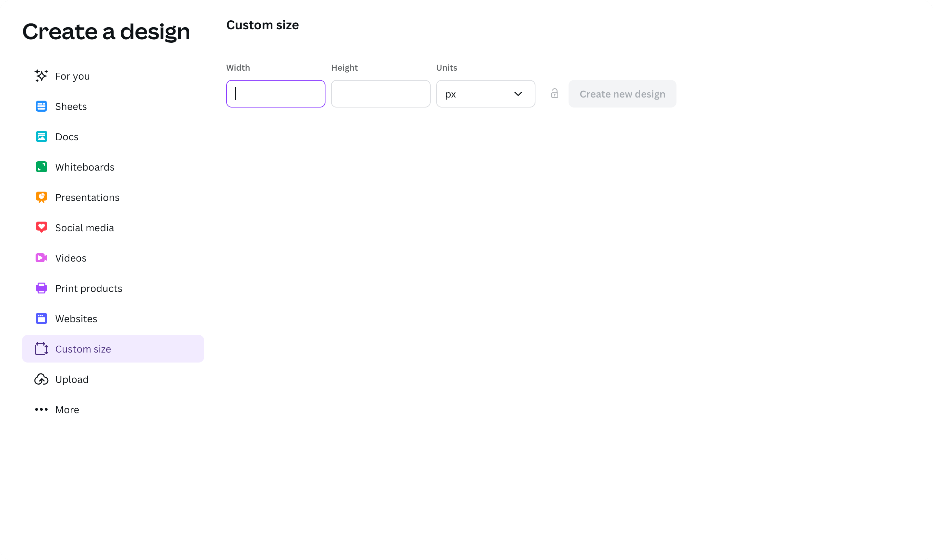Choose the Whiteboards category

tap(113, 167)
